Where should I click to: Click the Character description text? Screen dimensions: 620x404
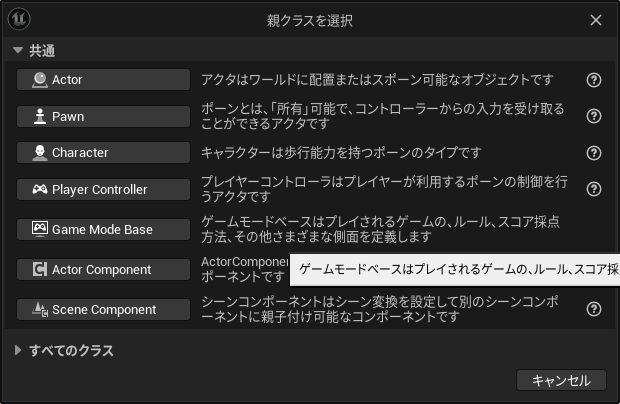coord(341,153)
